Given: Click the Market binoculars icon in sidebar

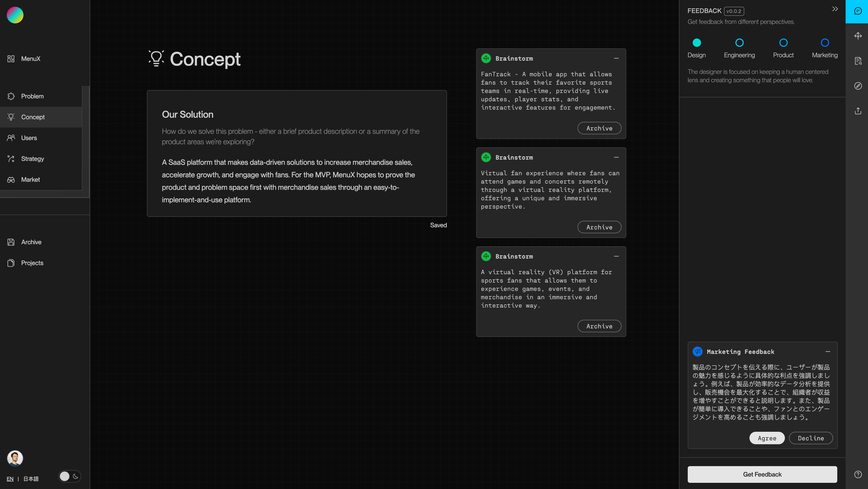Looking at the screenshot, I should click(11, 179).
